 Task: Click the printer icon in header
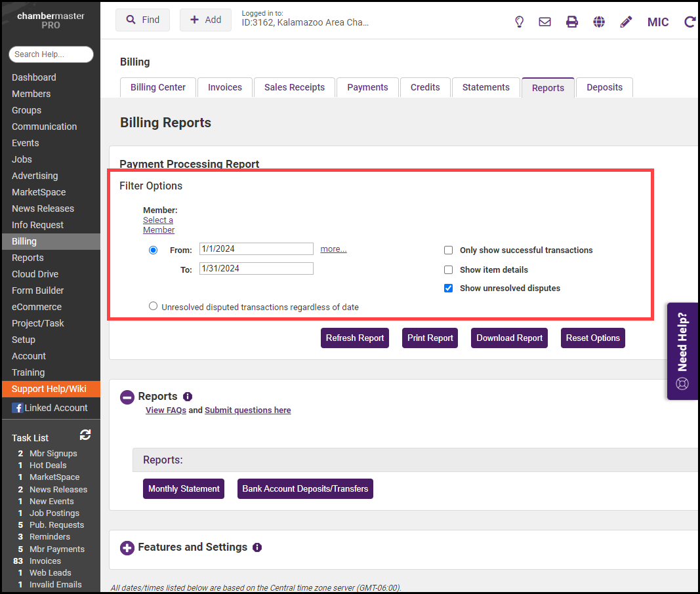(x=572, y=22)
